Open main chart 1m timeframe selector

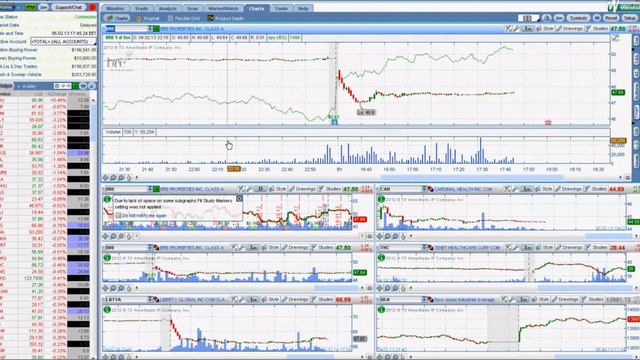tap(528, 29)
